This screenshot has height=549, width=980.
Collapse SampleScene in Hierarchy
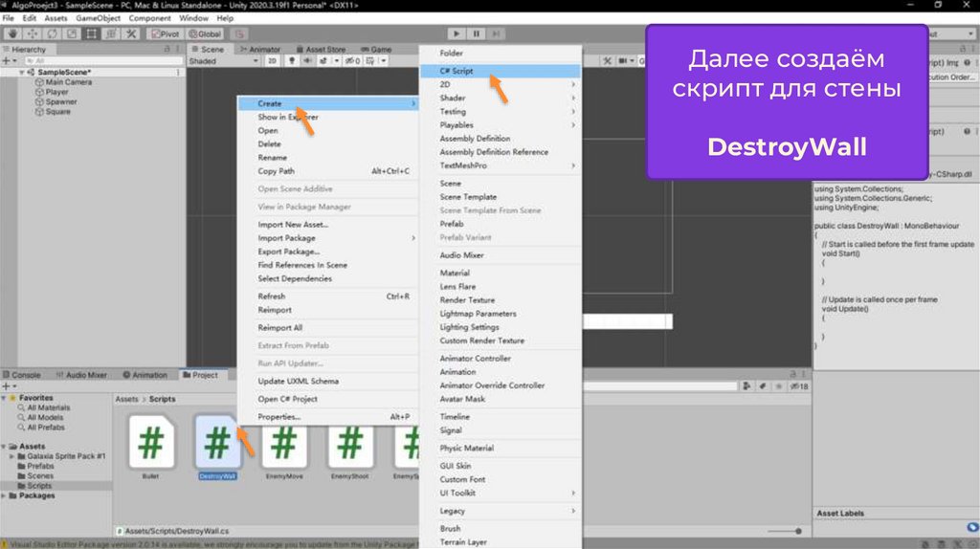tap(22, 73)
